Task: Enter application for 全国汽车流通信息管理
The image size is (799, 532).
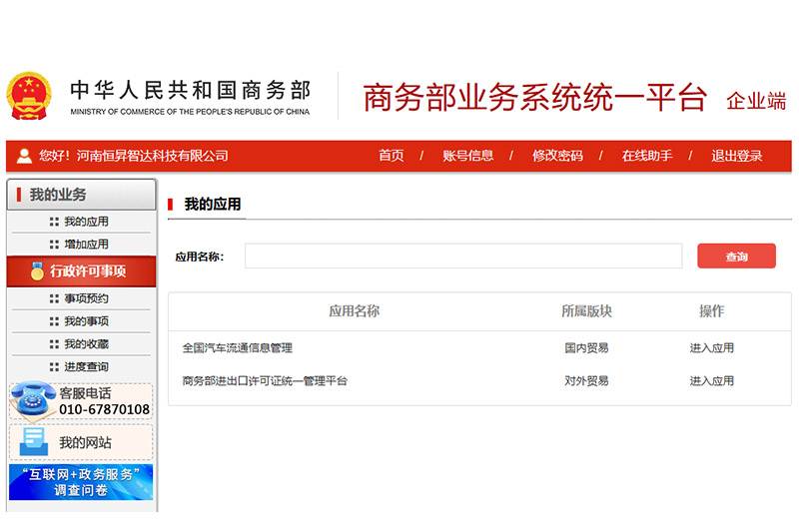Action: point(711,348)
